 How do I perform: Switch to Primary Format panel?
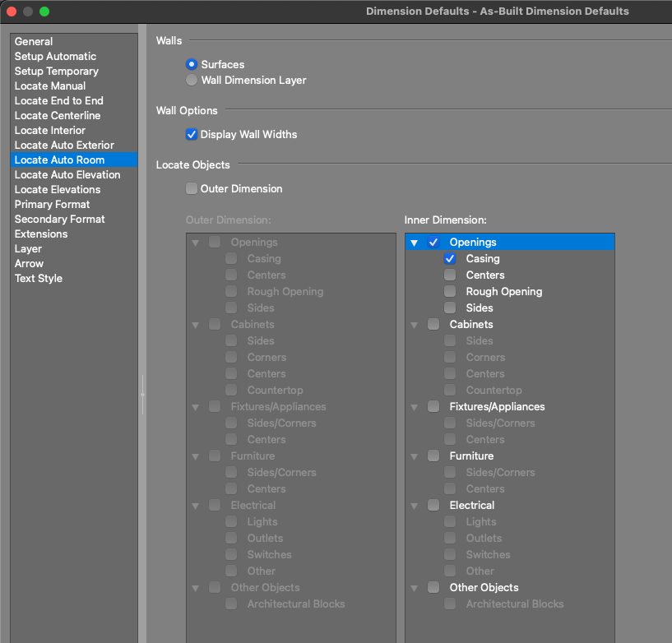pyautogui.click(x=52, y=204)
